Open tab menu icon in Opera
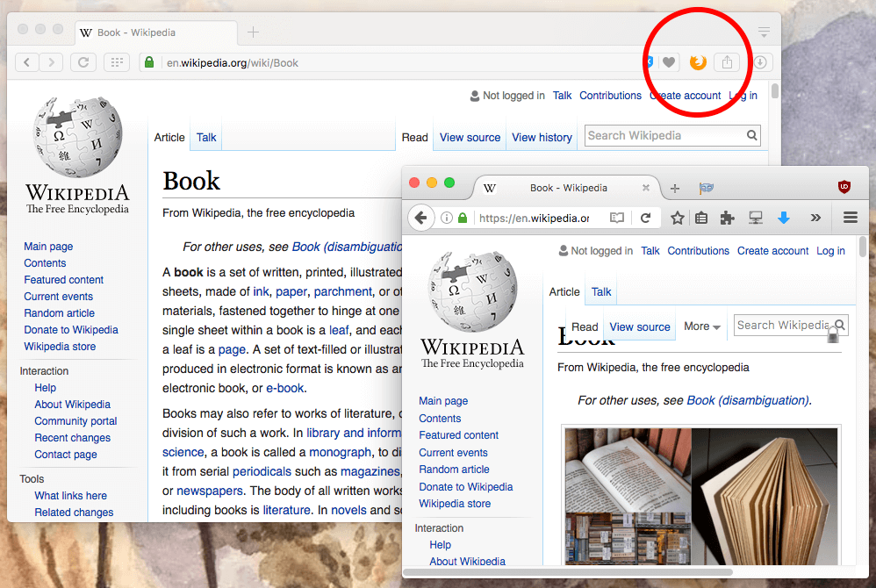Image resolution: width=876 pixels, height=588 pixels. pyautogui.click(x=764, y=32)
